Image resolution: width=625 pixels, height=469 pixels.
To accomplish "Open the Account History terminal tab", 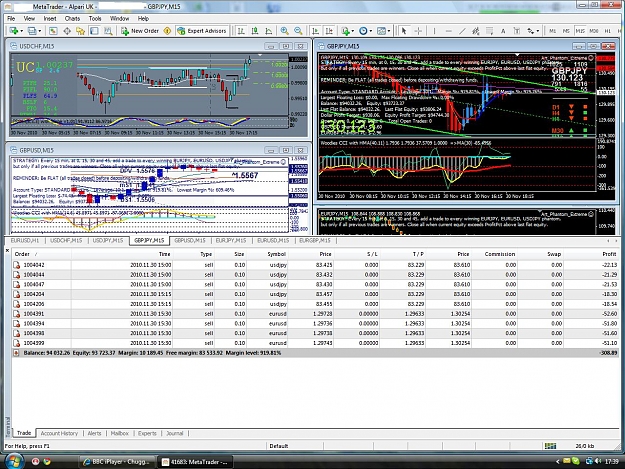I will 59,433.
